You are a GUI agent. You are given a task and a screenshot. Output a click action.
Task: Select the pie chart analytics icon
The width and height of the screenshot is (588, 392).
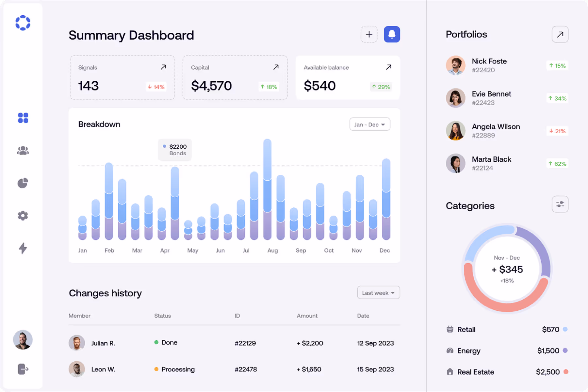(23, 183)
